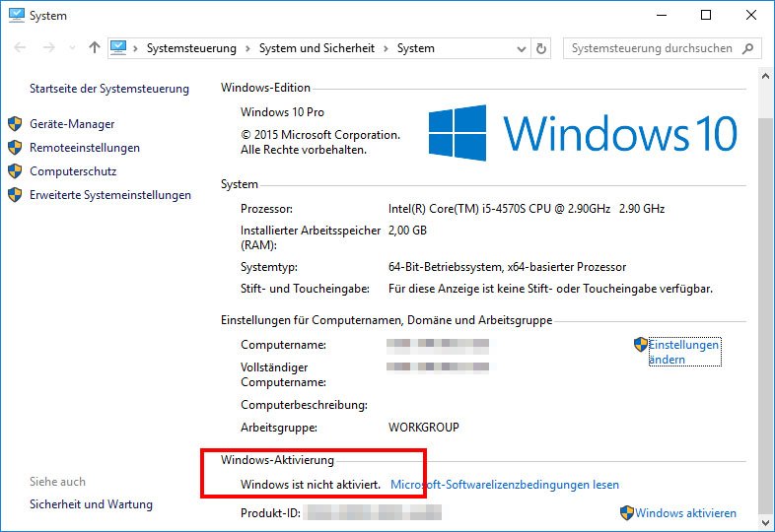Click the refresh button in address bar

pyautogui.click(x=540, y=48)
